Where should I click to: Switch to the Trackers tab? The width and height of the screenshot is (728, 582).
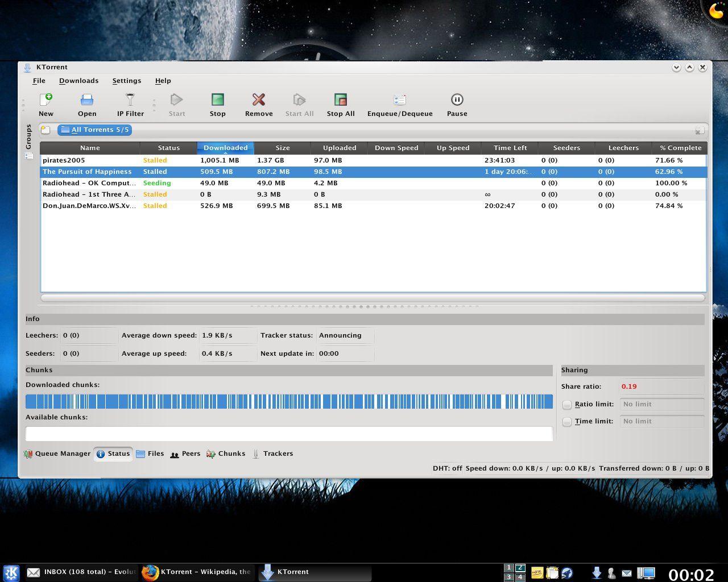click(272, 454)
